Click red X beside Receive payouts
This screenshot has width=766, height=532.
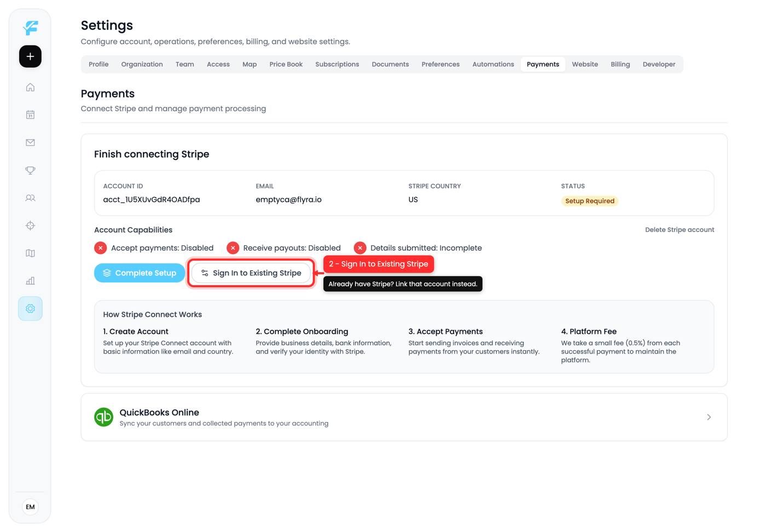pyautogui.click(x=233, y=248)
